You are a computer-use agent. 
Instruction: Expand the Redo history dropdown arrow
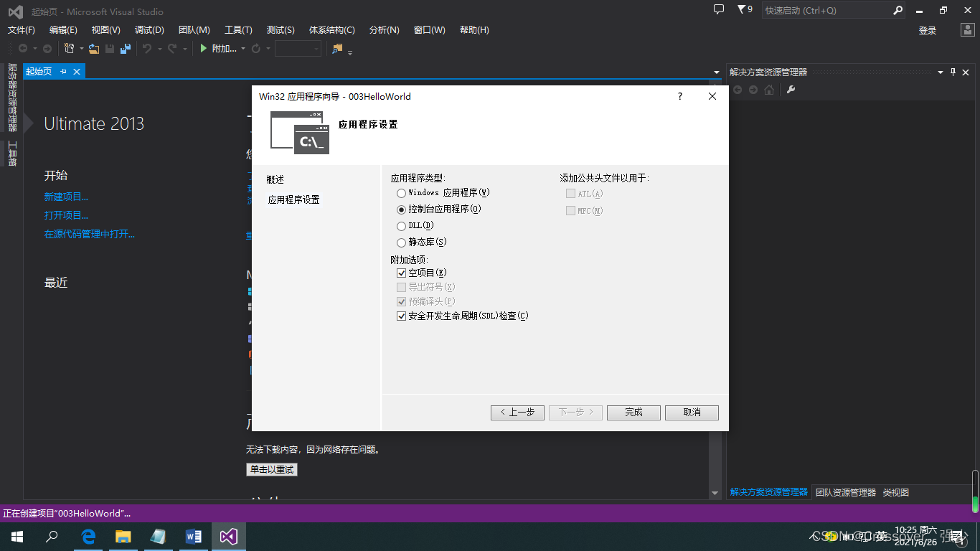click(184, 49)
